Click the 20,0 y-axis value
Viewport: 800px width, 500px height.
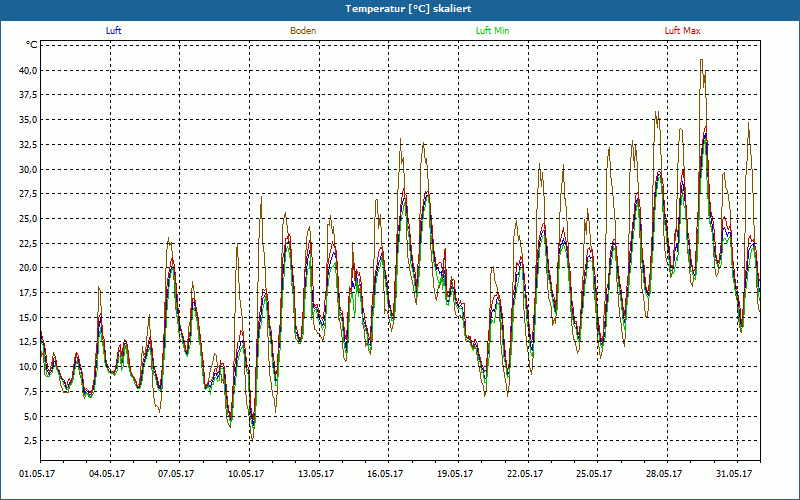[x=28, y=268]
